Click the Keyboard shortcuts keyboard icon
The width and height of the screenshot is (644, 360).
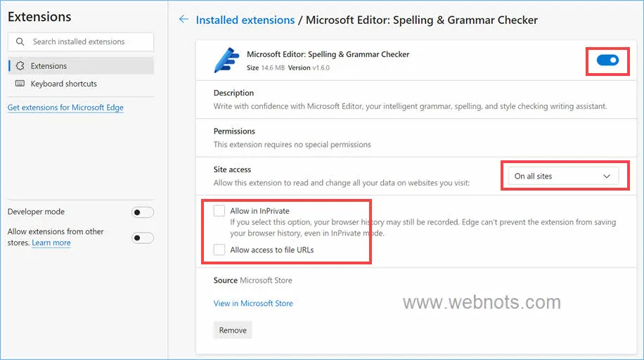pyautogui.click(x=20, y=84)
